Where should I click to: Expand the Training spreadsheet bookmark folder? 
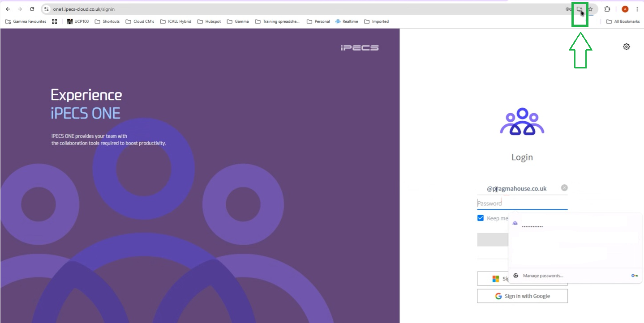[278, 21]
